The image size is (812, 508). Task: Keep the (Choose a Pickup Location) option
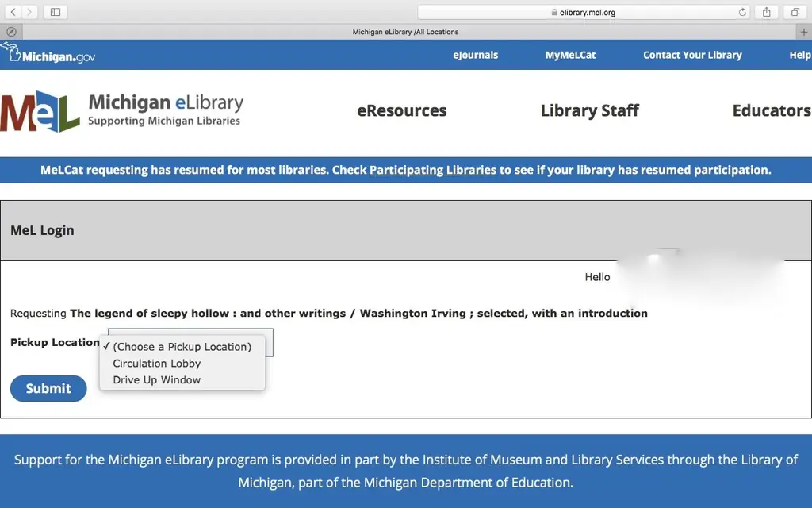pos(182,347)
